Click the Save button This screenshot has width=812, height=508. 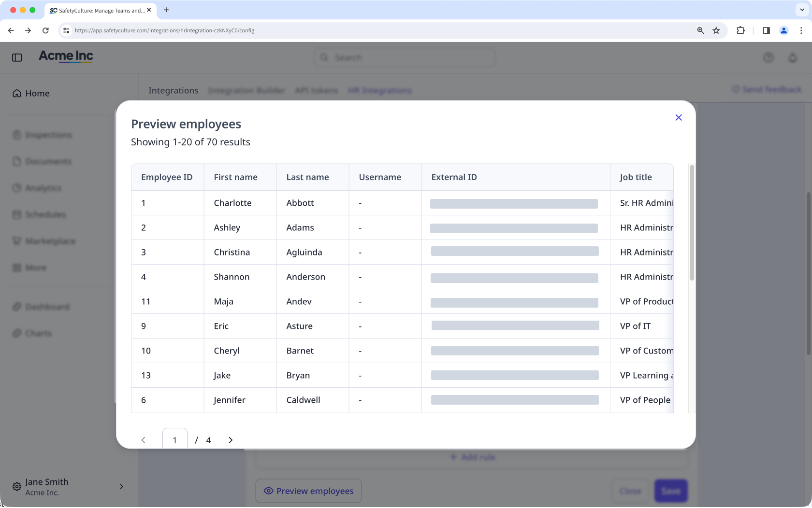point(671,491)
